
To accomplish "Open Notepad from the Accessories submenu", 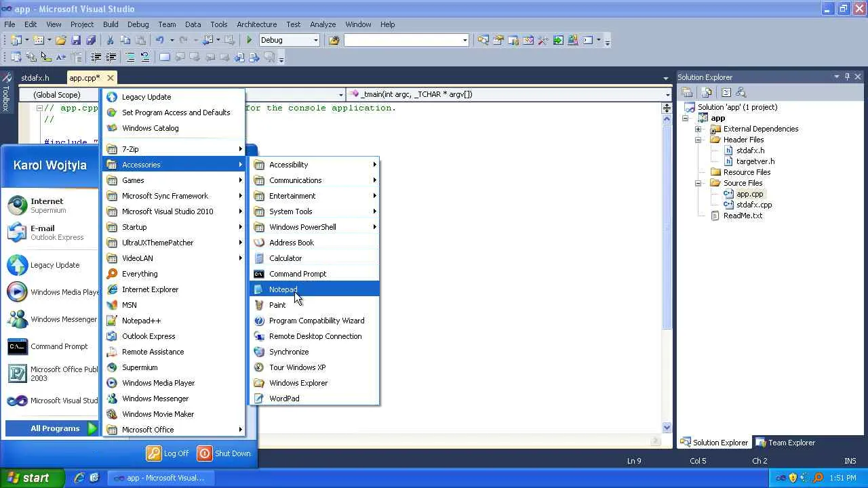I will point(315,289).
